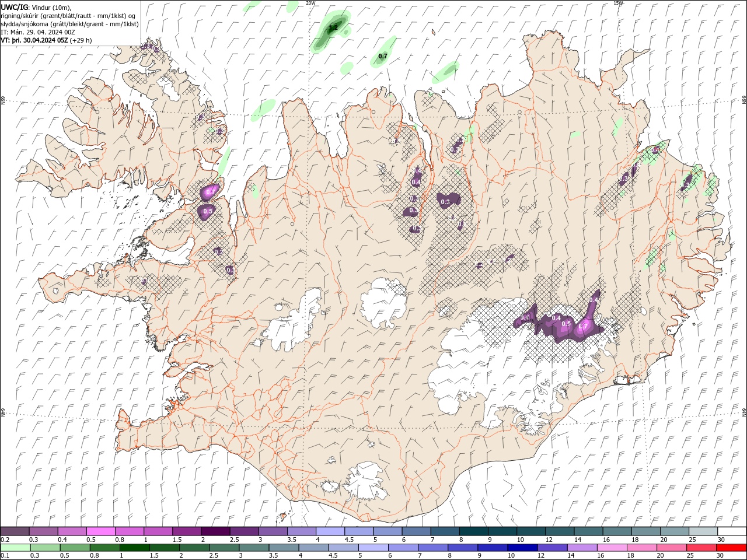Select the lavender swatch labeled 14 in rain scale
The height and width of the screenshot is (560, 747).
pos(582,548)
